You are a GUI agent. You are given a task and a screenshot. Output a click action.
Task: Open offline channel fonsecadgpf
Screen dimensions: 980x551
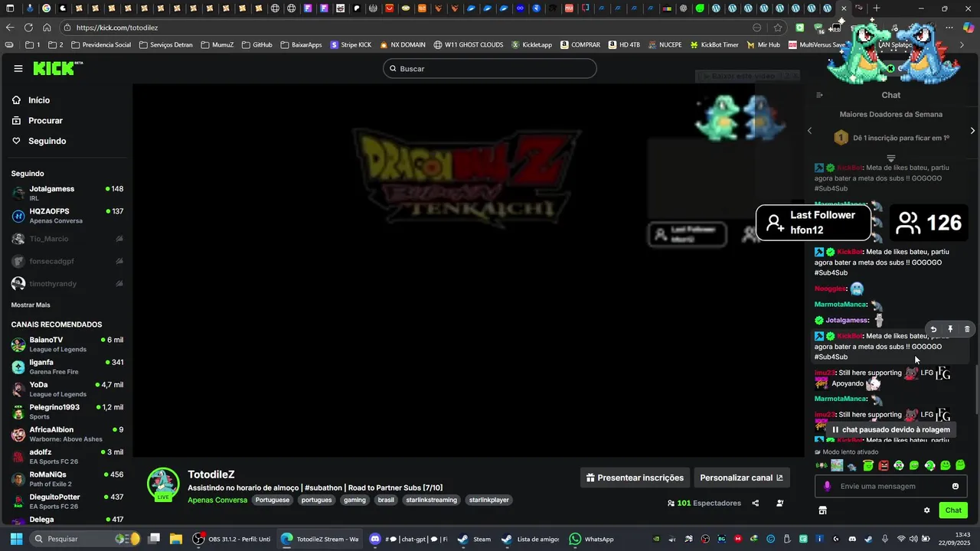[67, 261]
